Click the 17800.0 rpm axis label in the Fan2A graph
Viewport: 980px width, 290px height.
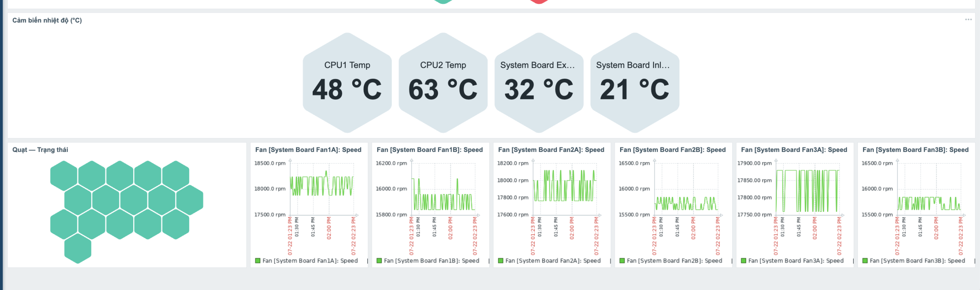point(513,197)
